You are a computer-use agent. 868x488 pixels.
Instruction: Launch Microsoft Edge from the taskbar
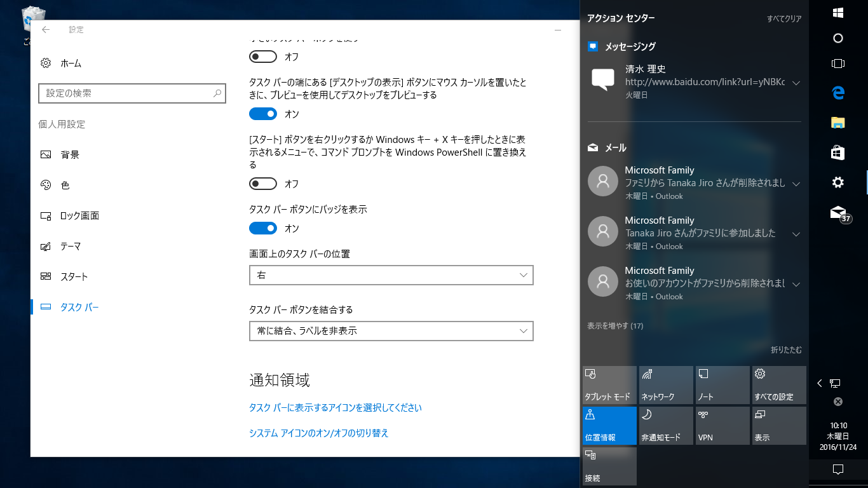coord(838,93)
